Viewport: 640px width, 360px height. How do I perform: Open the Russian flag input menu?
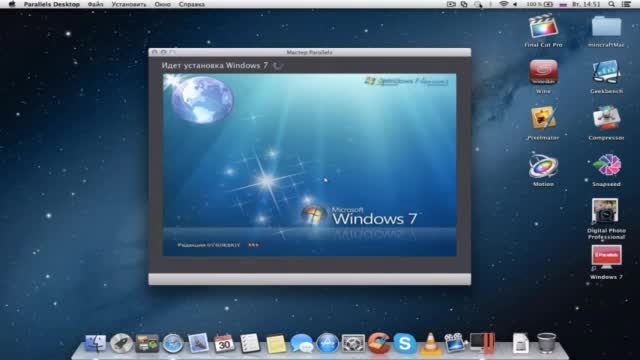coord(563,4)
